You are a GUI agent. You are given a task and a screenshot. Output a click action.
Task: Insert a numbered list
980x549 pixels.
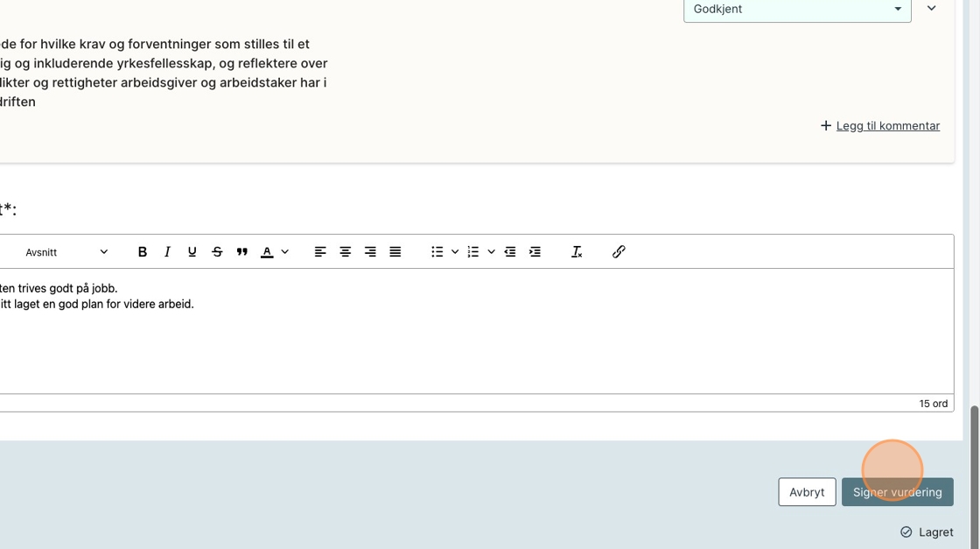473,252
